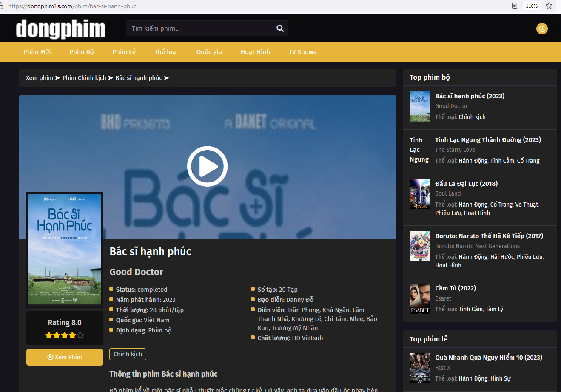
Task: Click sidebar Bác sĩ hạnh phúc thumbnail
Action: [420, 106]
